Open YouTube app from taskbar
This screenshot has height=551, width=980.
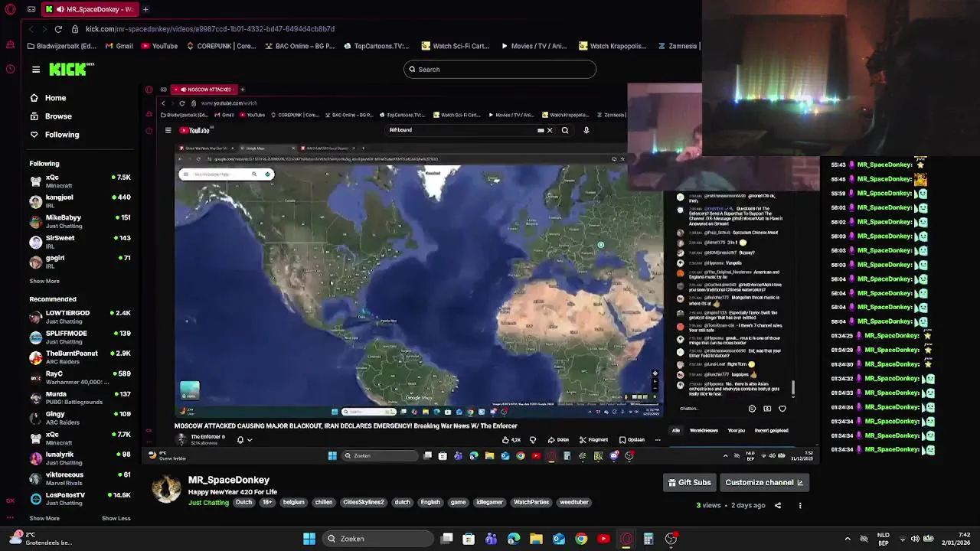click(x=603, y=539)
